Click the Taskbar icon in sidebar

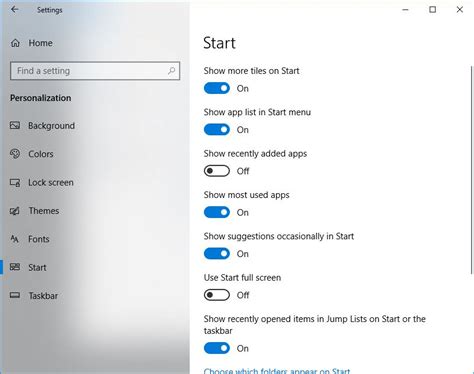tap(15, 295)
